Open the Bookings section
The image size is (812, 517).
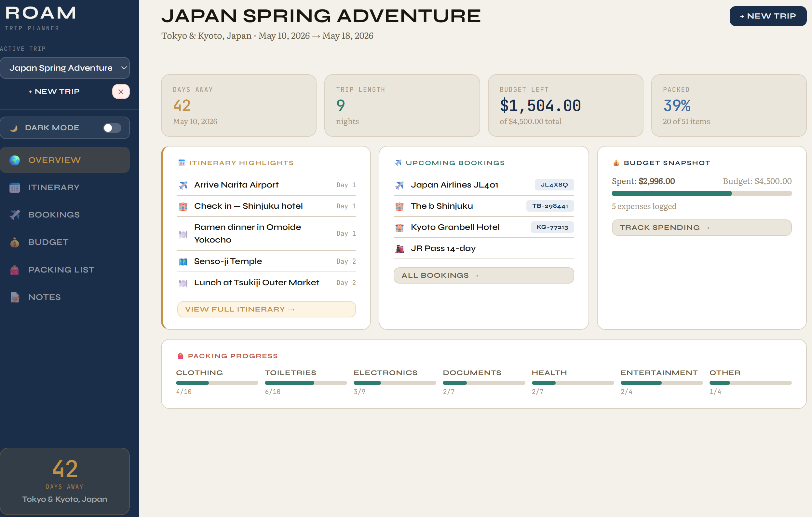[65, 215]
